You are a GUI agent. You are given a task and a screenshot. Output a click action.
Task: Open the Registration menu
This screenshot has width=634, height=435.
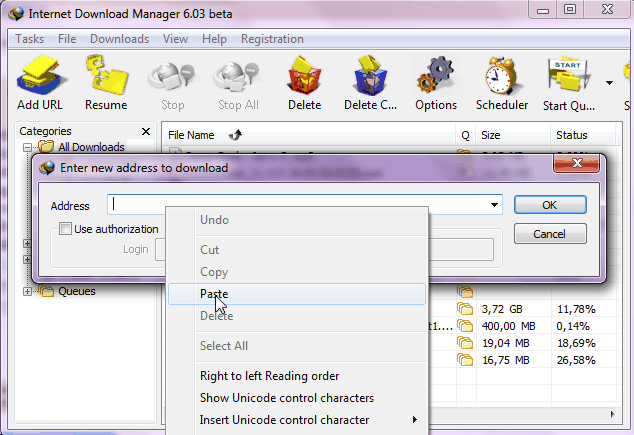[272, 39]
